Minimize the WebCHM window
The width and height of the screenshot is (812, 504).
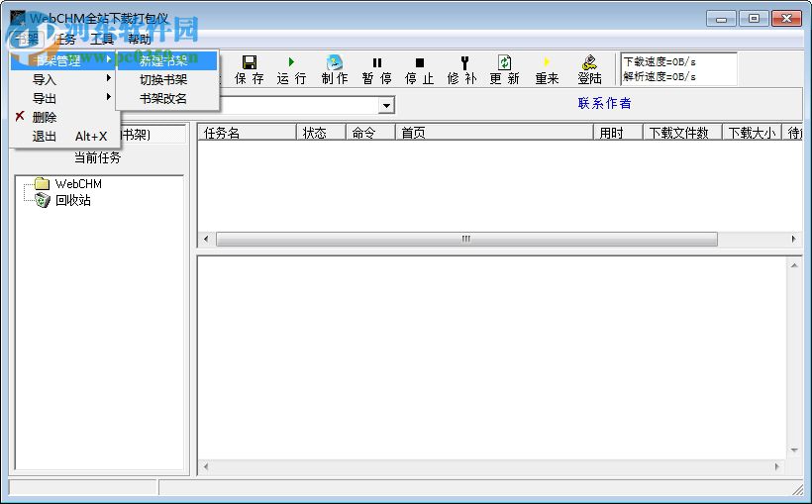tap(721, 19)
